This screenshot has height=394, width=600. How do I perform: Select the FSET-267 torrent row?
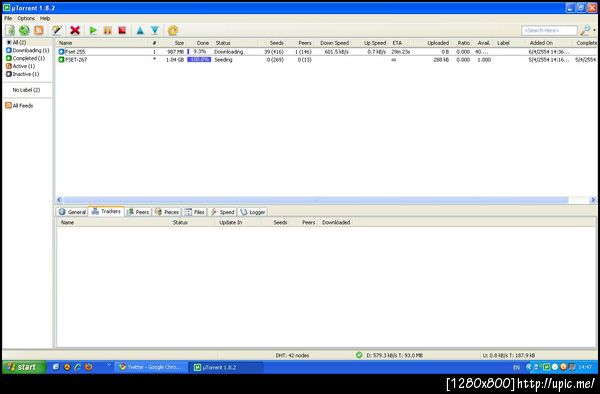pos(326,60)
